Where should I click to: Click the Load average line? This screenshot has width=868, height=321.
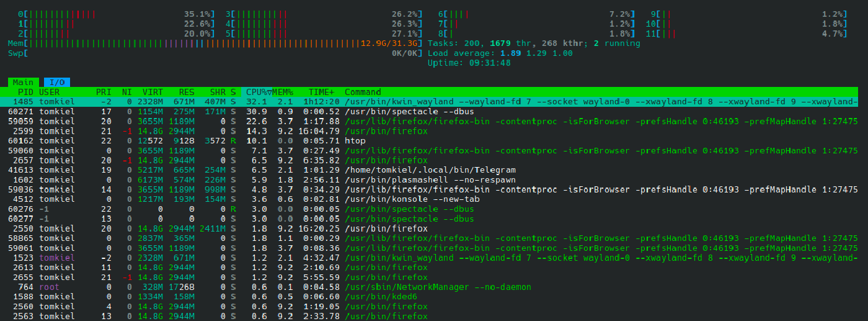(500, 53)
